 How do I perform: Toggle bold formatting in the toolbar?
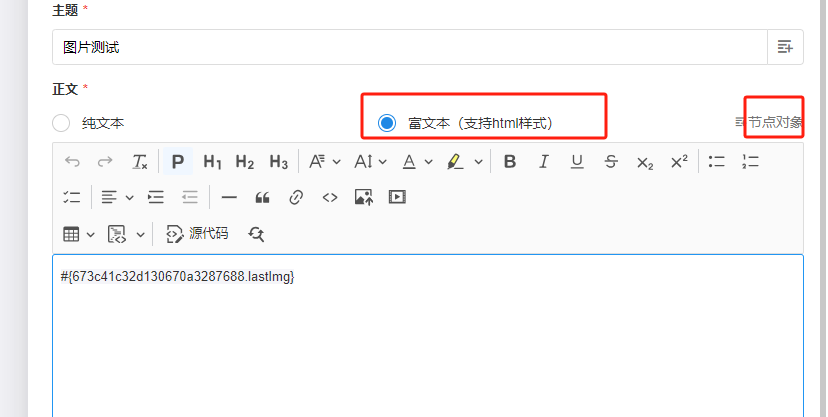510,161
